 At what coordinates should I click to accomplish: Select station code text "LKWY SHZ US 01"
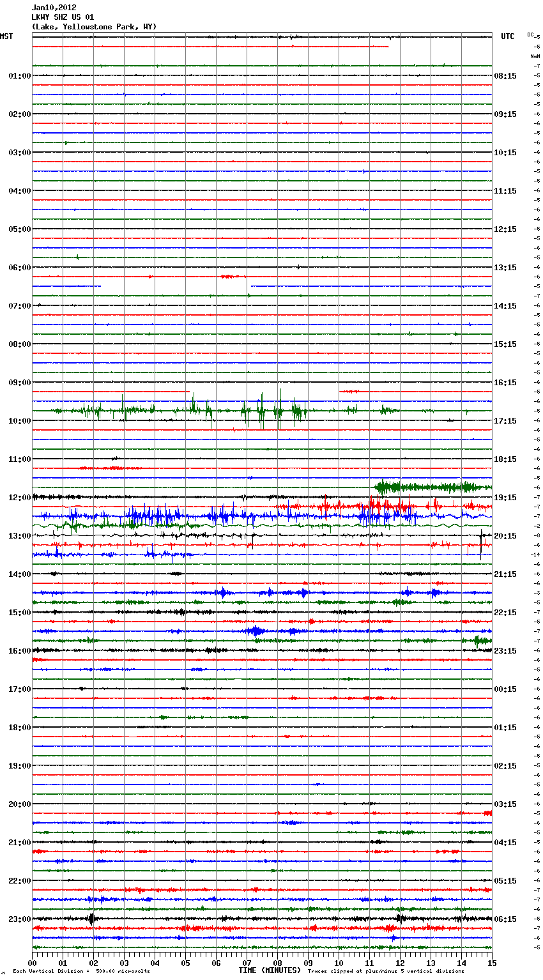pyautogui.click(x=63, y=17)
